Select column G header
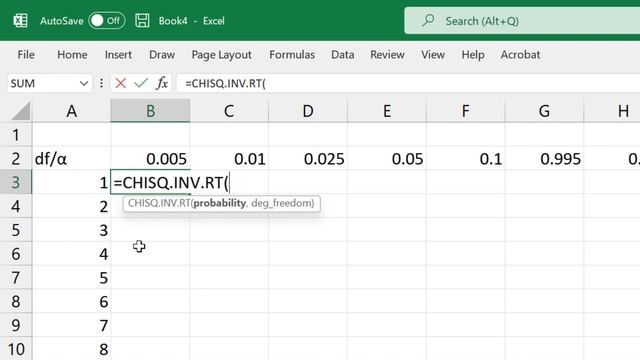This screenshot has height=360, width=640. tap(544, 111)
